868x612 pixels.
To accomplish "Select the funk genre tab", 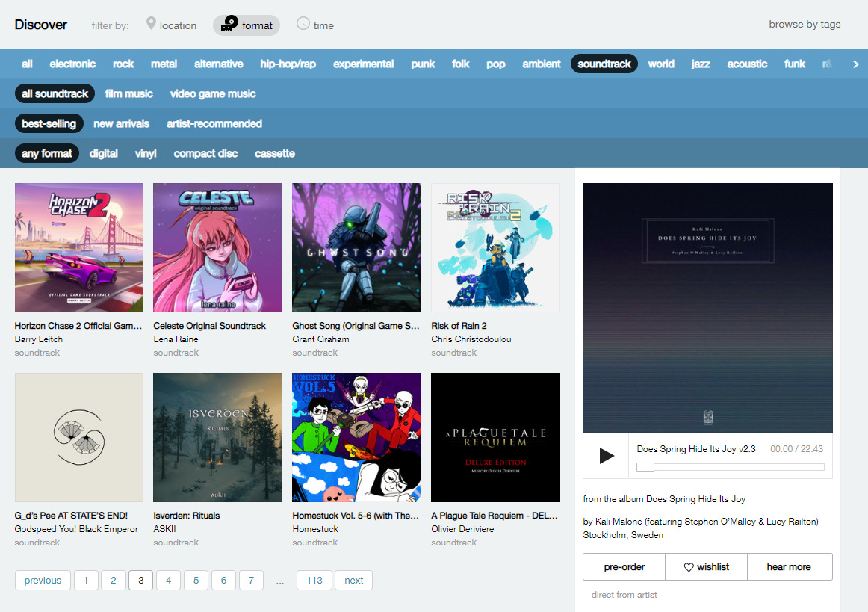I will tap(794, 64).
